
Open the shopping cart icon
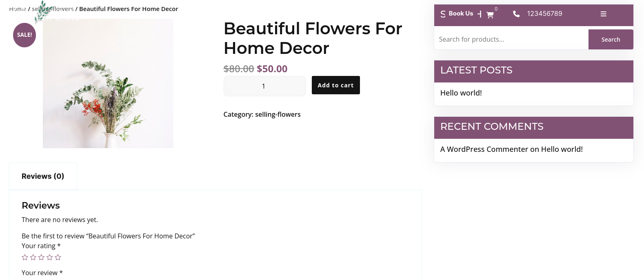[490, 15]
